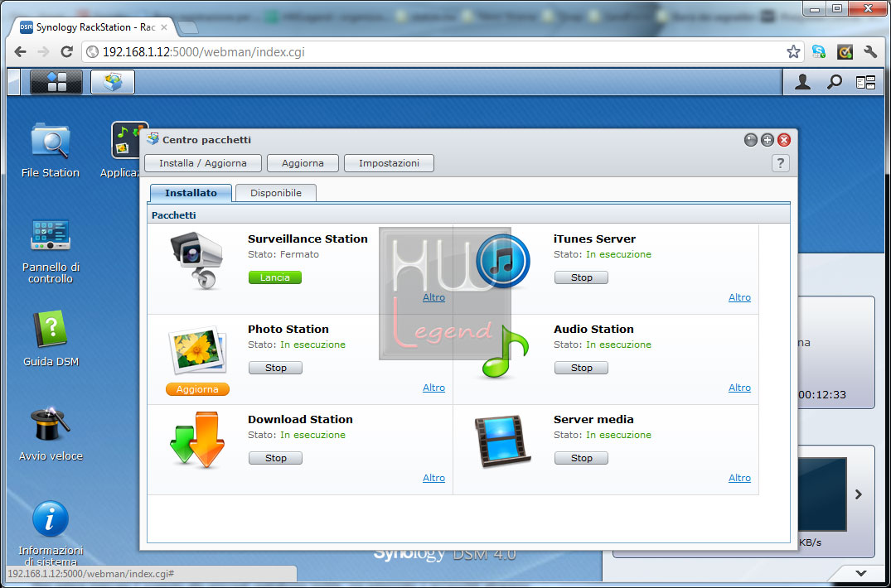Select the Synology RackStation browser tab
Viewport: 891px width, 588px height.
[94, 27]
